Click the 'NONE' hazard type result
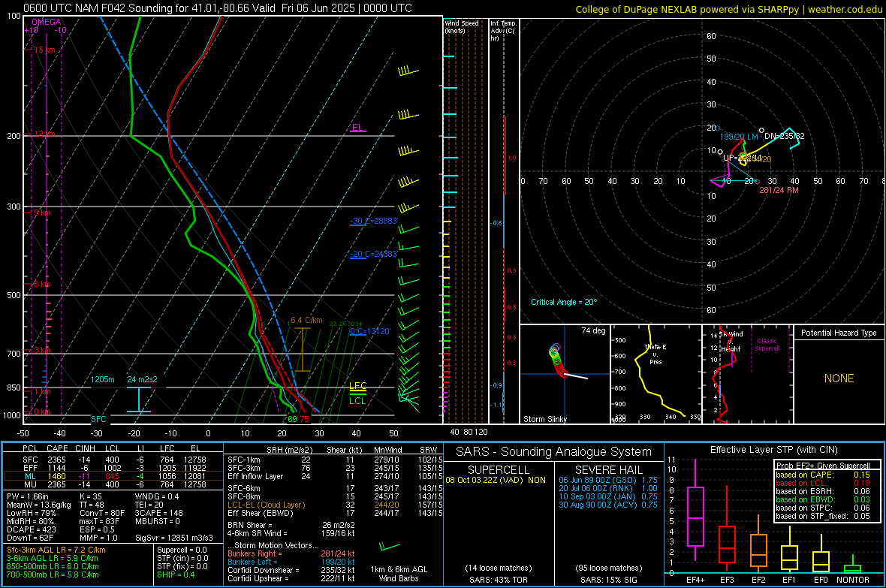This screenshot has width=886, height=588. (839, 378)
